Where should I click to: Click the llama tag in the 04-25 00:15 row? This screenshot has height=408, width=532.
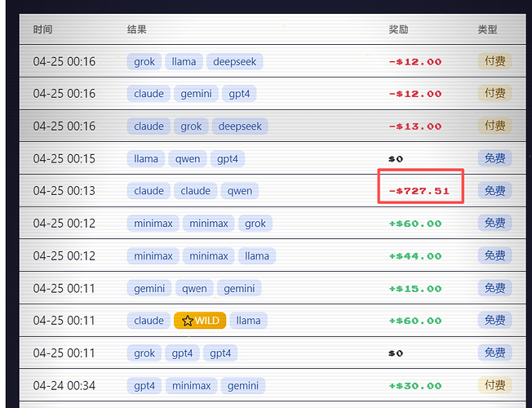pos(146,158)
